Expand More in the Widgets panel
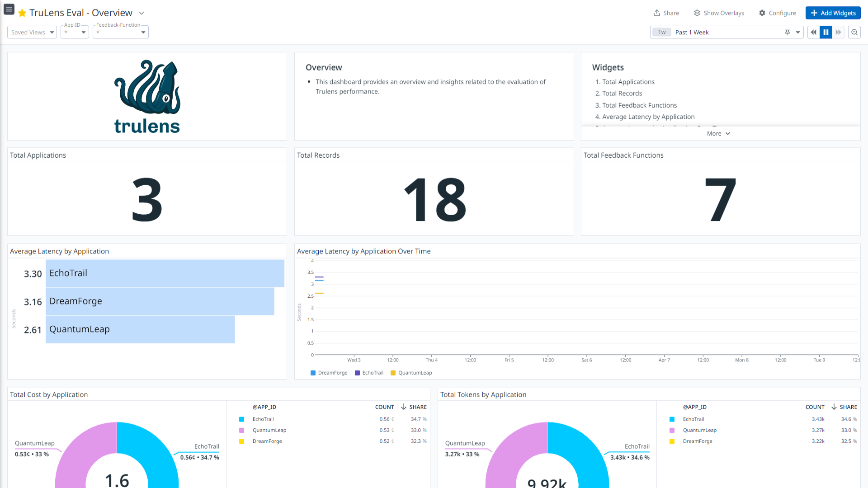The image size is (868, 488). point(718,133)
